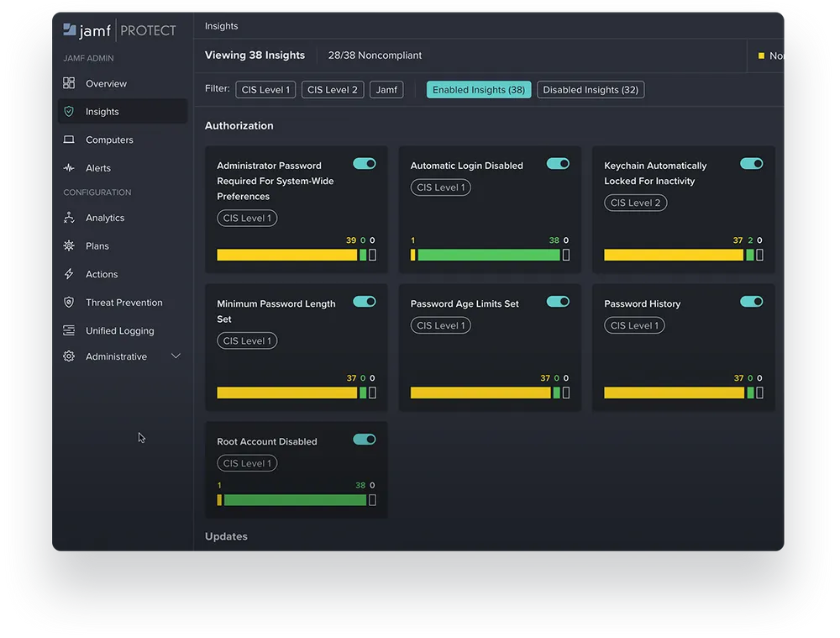Click the Computers sidebar icon

69,139
